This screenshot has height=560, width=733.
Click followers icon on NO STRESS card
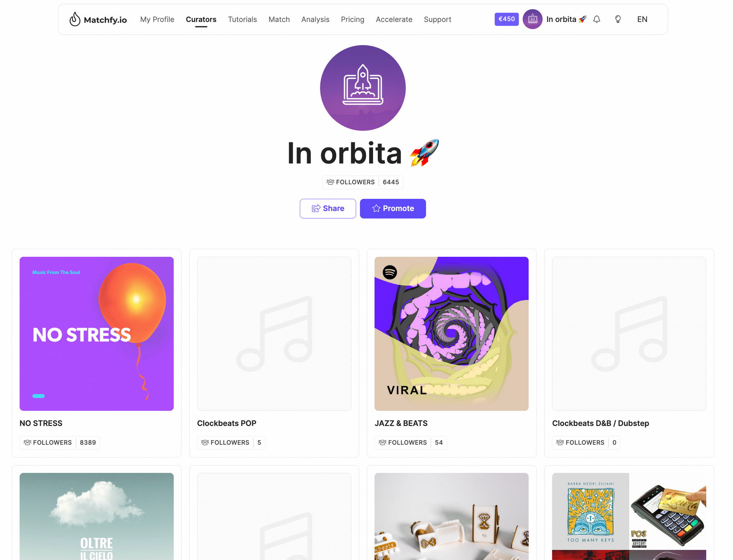27,442
